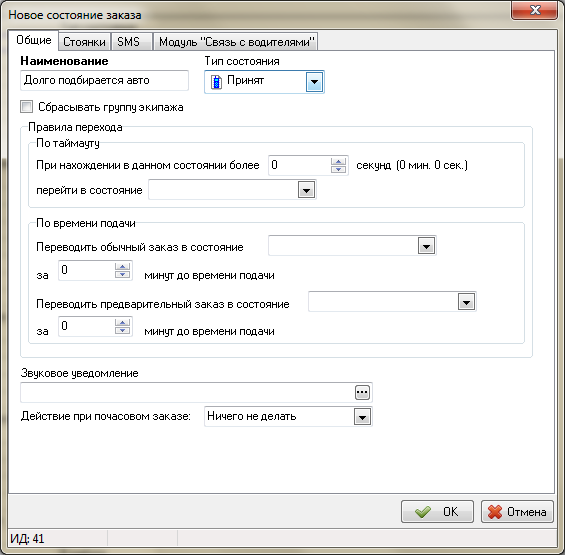Open Действие при почасовом заказе dropdown

362,417
